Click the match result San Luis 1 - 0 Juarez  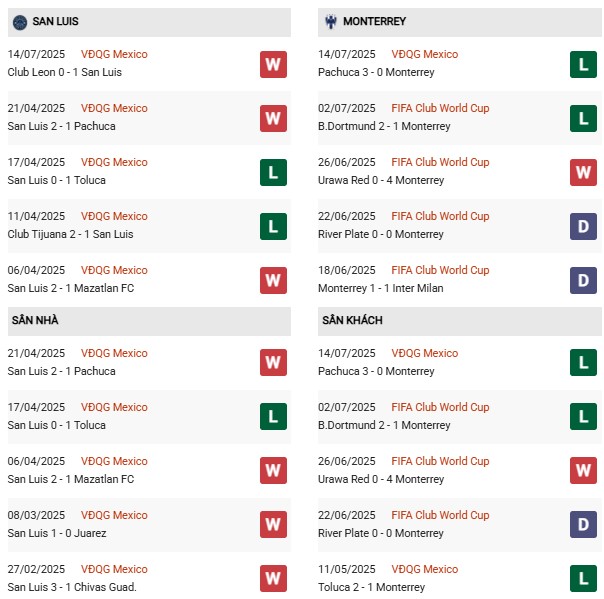57,533
